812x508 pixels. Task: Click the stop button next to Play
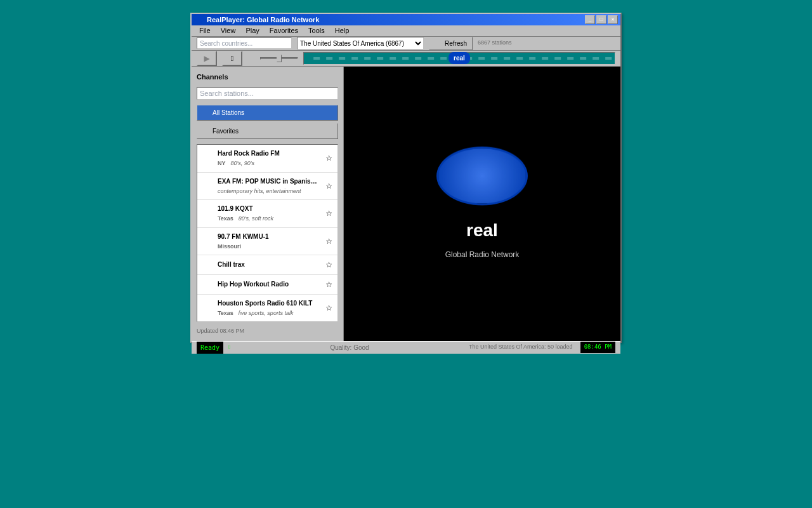click(x=232, y=58)
